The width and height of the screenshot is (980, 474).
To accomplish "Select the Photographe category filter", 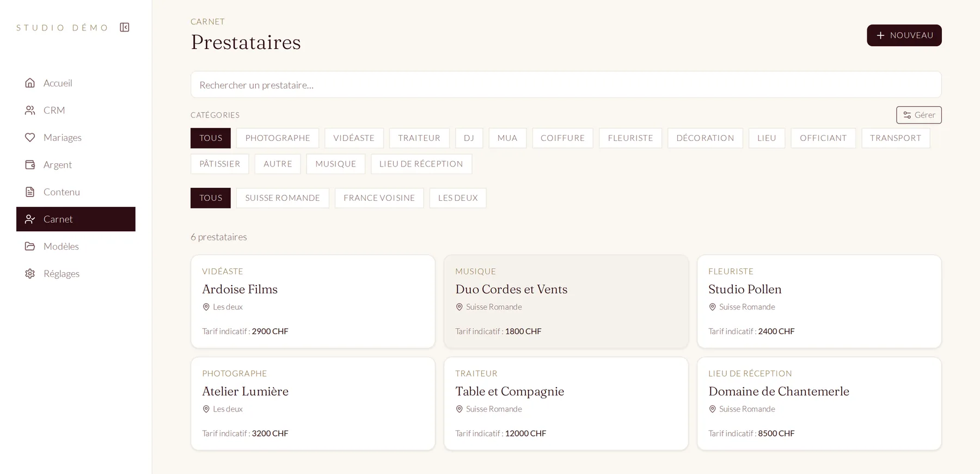I will coord(278,138).
